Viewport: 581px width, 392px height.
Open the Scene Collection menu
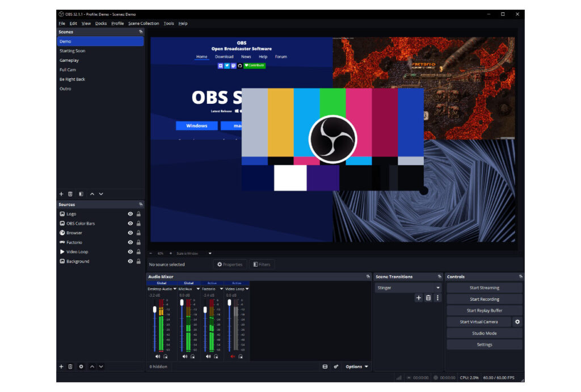point(144,23)
